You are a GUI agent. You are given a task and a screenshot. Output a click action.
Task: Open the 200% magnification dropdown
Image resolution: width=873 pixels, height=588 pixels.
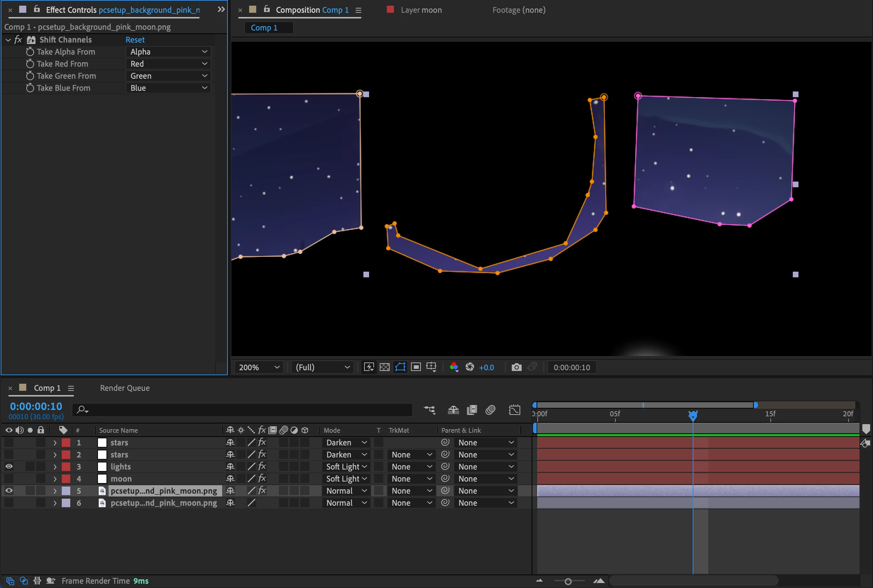point(259,367)
